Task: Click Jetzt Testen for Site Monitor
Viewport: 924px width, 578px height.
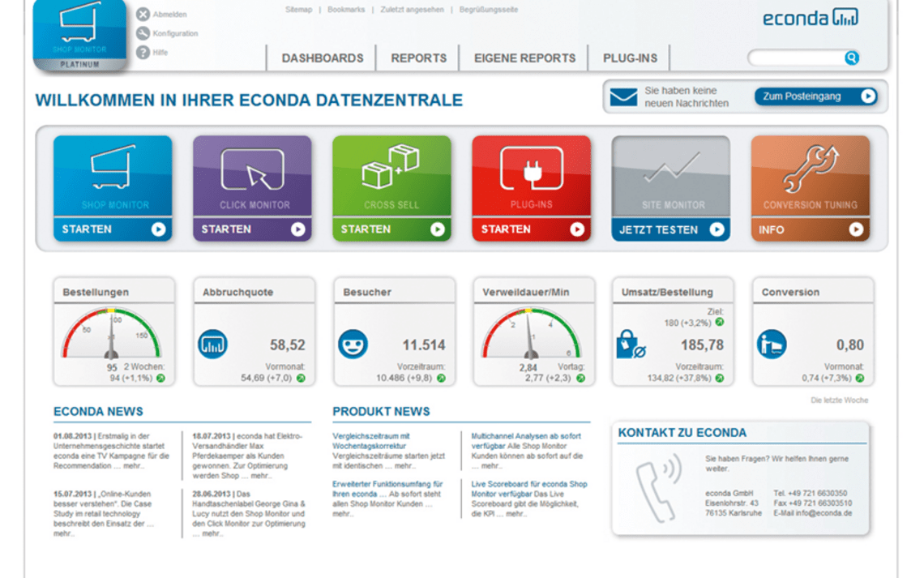Action: point(670,229)
